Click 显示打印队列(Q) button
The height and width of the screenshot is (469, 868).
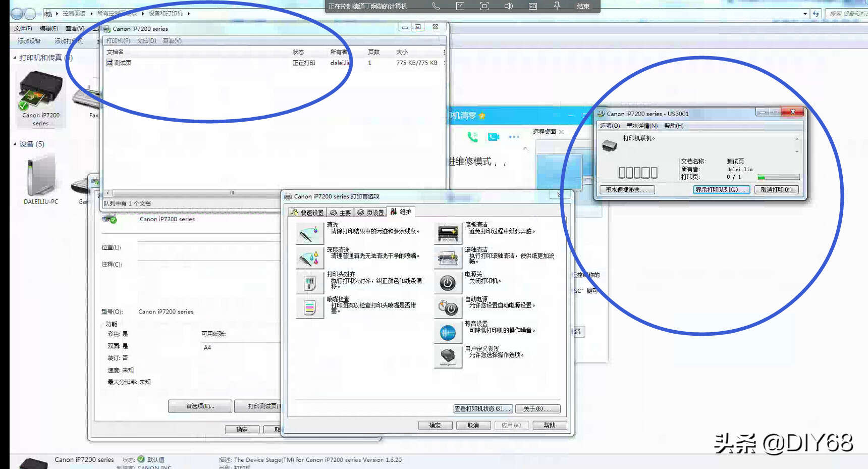click(x=721, y=190)
